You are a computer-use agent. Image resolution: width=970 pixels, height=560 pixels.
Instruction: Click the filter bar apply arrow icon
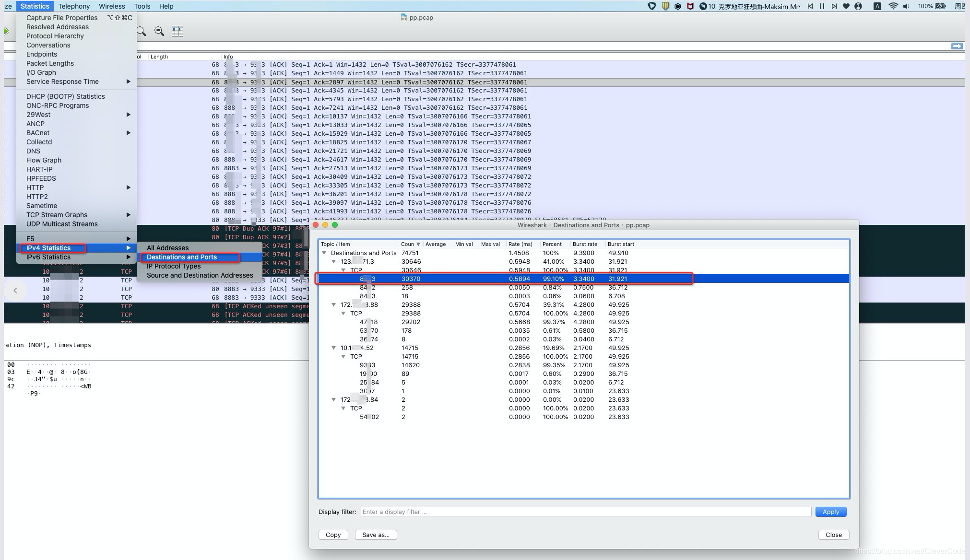click(x=957, y=46)
